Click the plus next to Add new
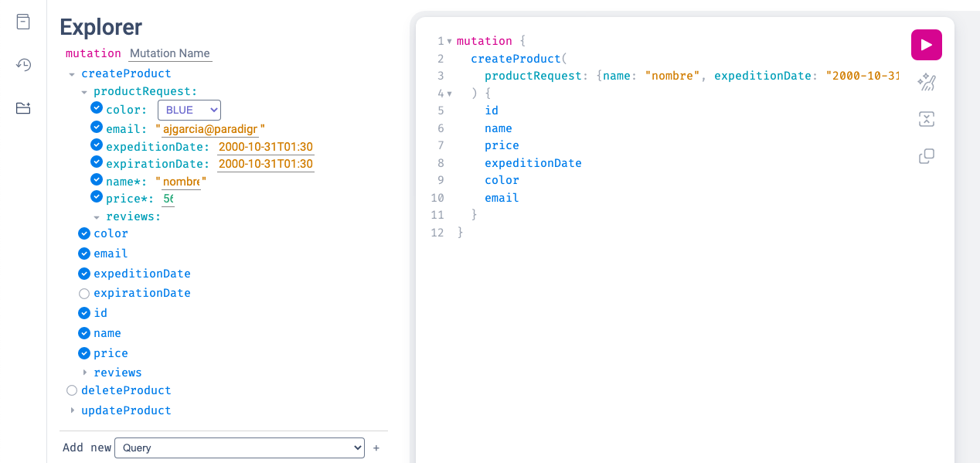980x463 pixels. [376, 448]
